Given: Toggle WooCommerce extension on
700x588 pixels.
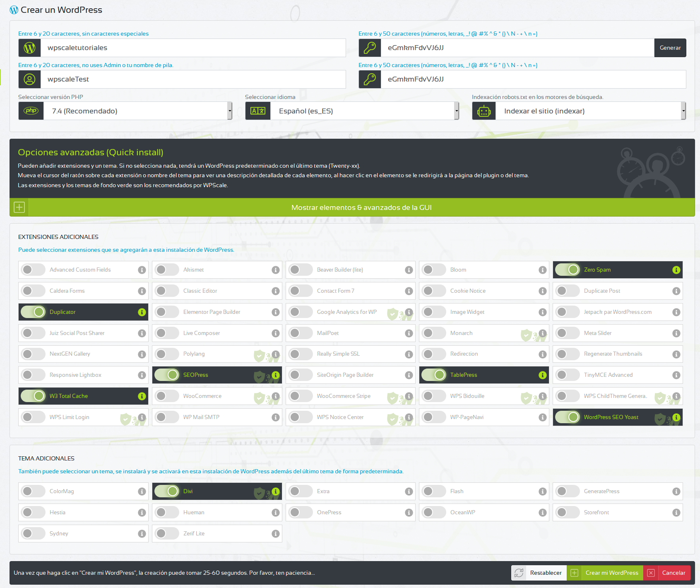Looking at the screenshot, I should point(167,396).
